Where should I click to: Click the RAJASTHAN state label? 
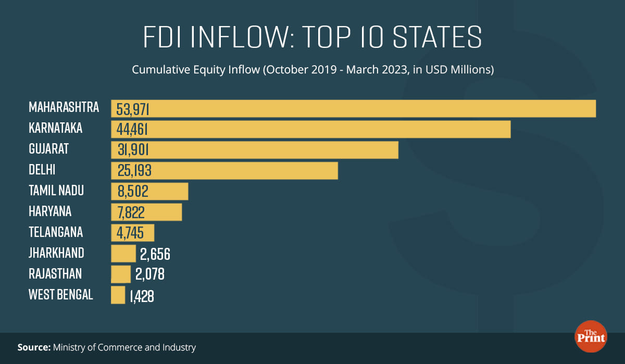(55, 274)
